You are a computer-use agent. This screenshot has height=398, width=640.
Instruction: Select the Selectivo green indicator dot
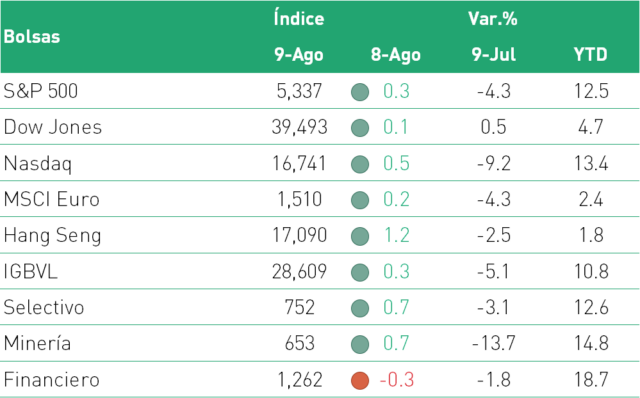360,308
